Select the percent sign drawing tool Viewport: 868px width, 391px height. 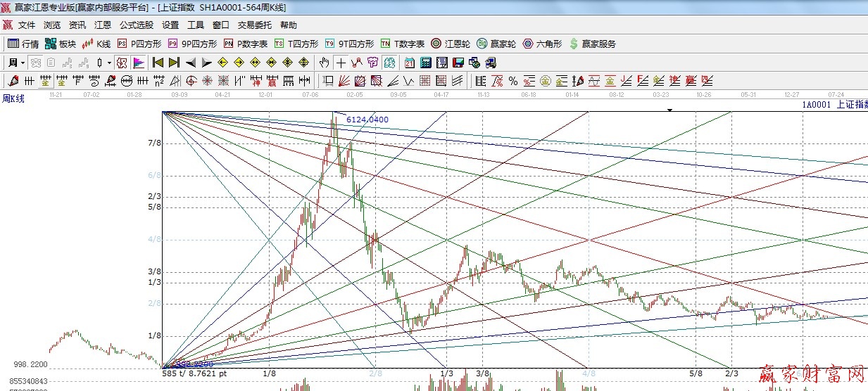pos(513,80)
